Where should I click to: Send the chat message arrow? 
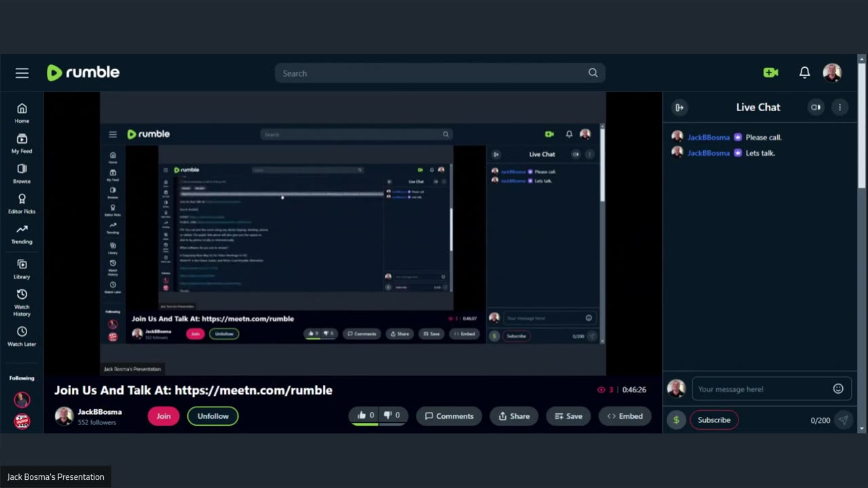843,420
